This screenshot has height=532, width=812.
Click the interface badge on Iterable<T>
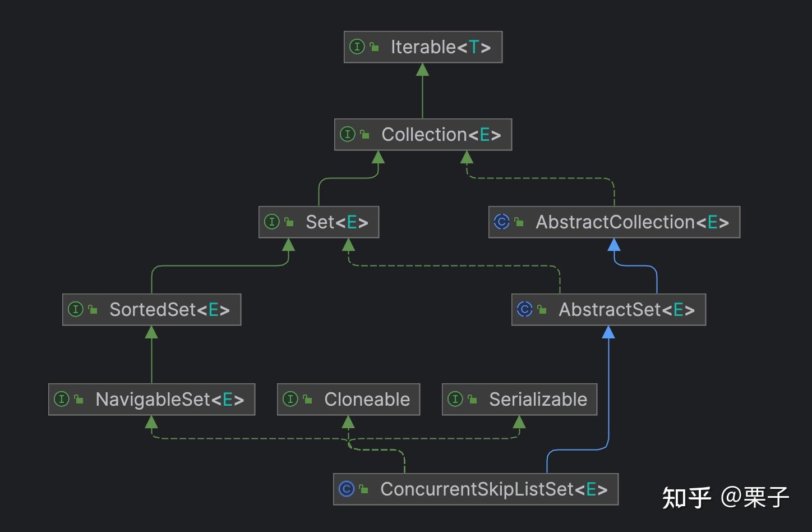click(358, 47)
